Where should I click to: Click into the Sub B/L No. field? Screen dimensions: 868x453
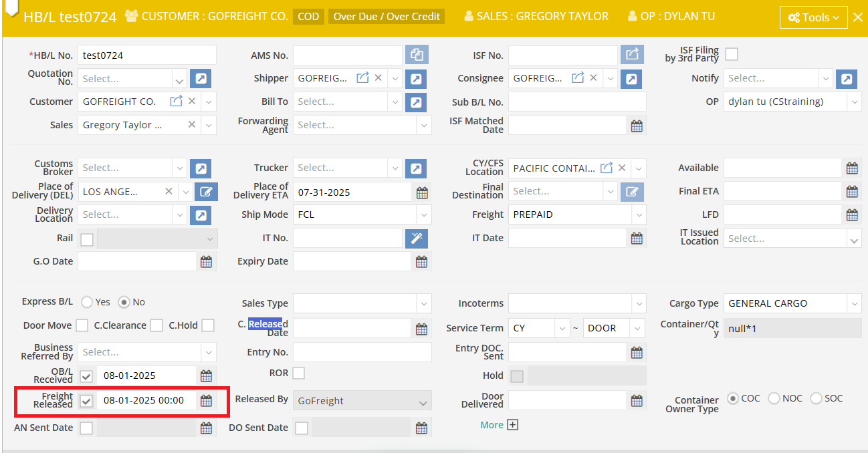tap(577, 102)
